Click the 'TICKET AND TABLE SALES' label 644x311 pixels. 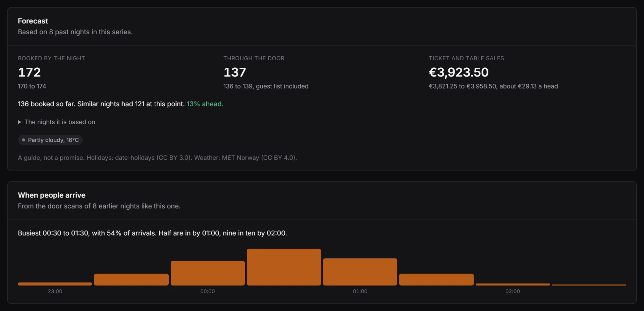coord(466,58)
